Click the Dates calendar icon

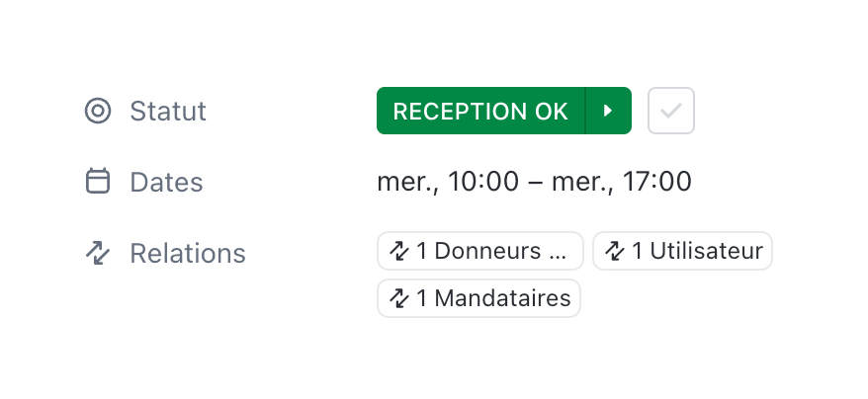(98, 182)
